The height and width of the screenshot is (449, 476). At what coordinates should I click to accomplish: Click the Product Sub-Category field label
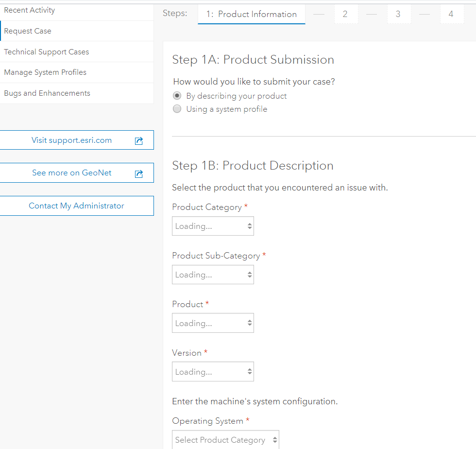pyautogui.click(x=216, y=256)
